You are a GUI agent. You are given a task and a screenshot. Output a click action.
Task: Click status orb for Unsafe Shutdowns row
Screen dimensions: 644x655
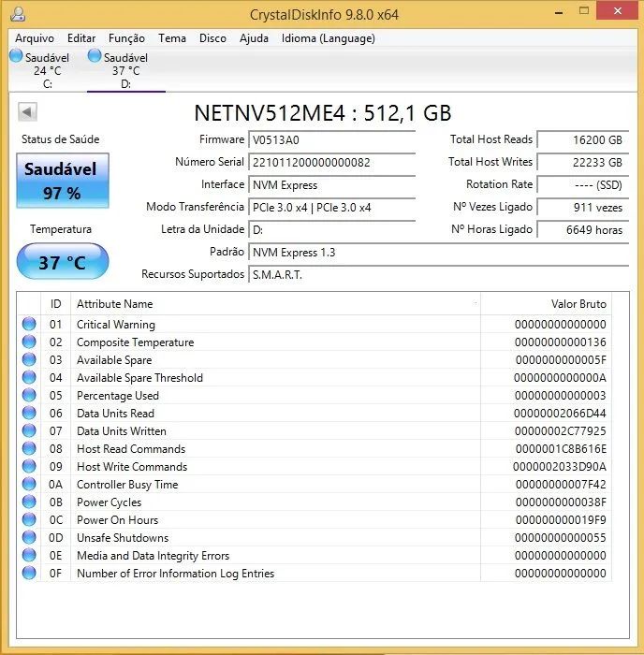[x=29, y=537]
